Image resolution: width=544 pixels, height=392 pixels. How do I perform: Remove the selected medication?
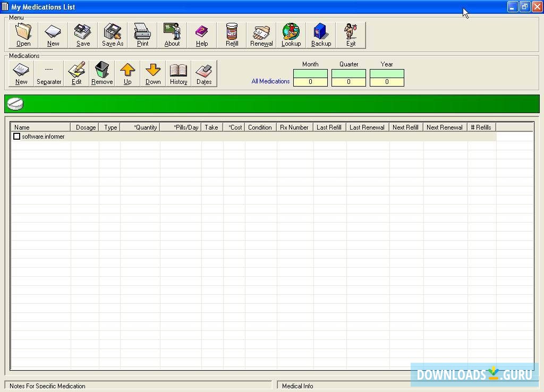click(102, 73)
